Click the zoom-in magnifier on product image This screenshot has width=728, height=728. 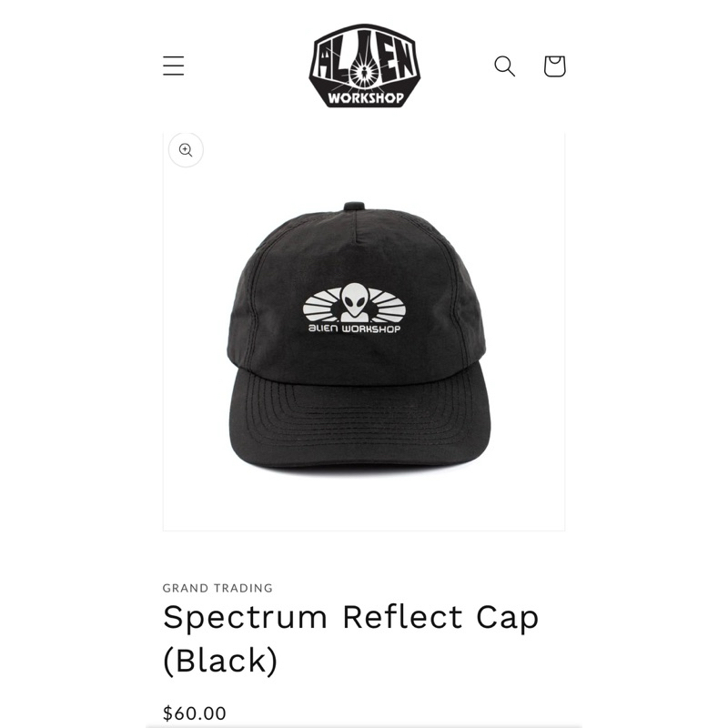tap(186, 150)
